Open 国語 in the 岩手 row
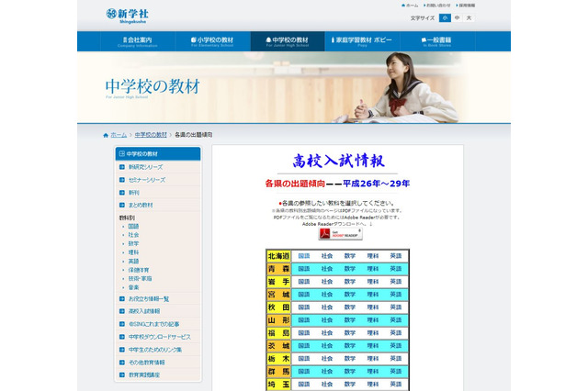The image size is (588, 391). pos(304,282)
